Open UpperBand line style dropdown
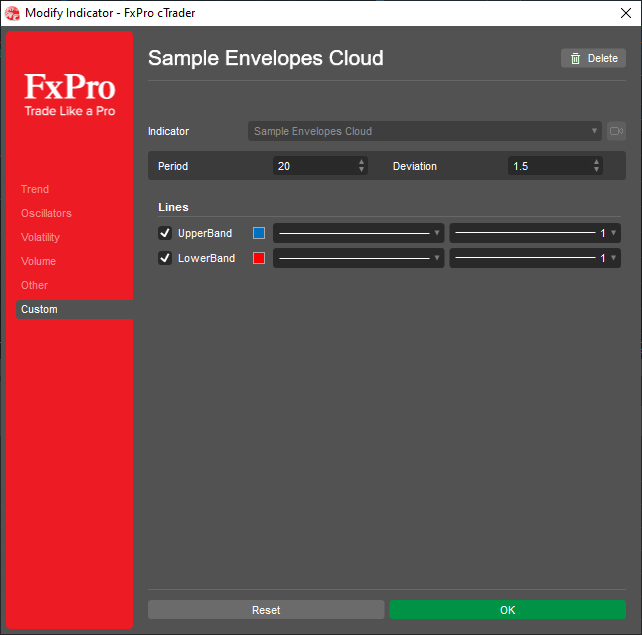642x635 pixels. tap(358, 233)
